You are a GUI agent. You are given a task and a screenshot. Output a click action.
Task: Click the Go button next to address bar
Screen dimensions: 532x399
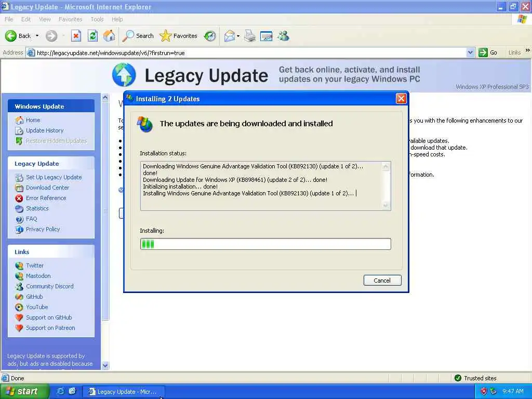(488, 52)
